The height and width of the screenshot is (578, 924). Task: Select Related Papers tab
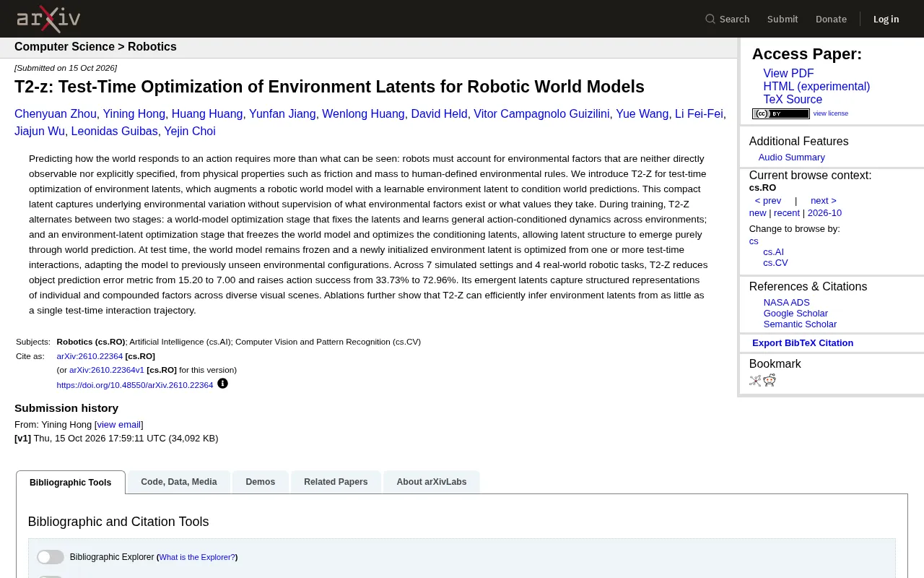click(336, 482)
